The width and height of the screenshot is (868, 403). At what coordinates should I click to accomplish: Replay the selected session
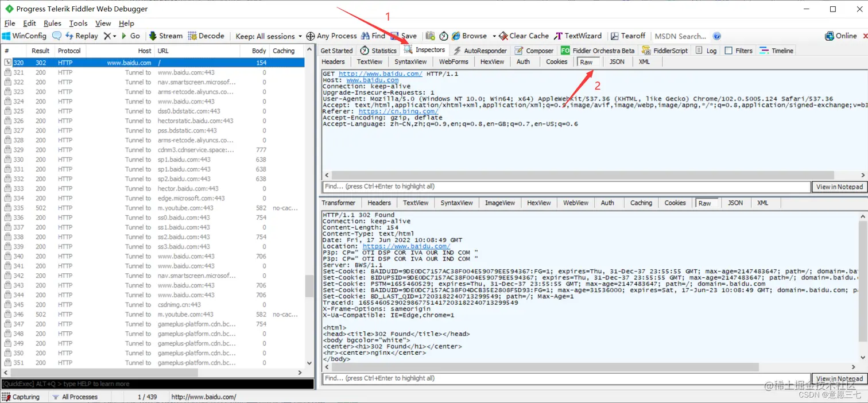82,36
